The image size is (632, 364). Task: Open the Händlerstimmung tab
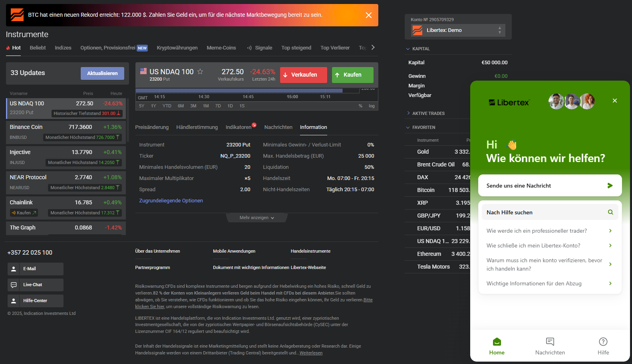197,127
